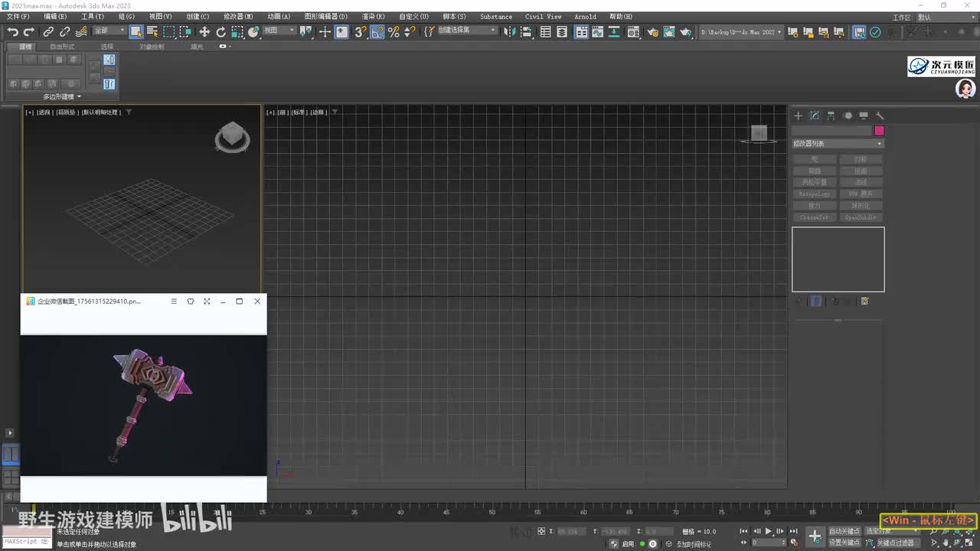
Task: Switch to the 自由形式 ribbon tab
Action: (x=62, y=47)
